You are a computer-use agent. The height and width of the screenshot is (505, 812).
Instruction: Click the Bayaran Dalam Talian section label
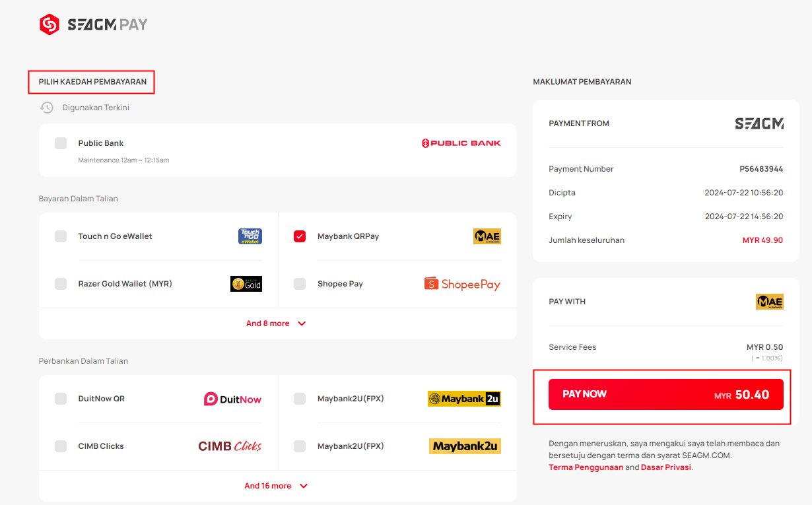(x=78, y=199)
